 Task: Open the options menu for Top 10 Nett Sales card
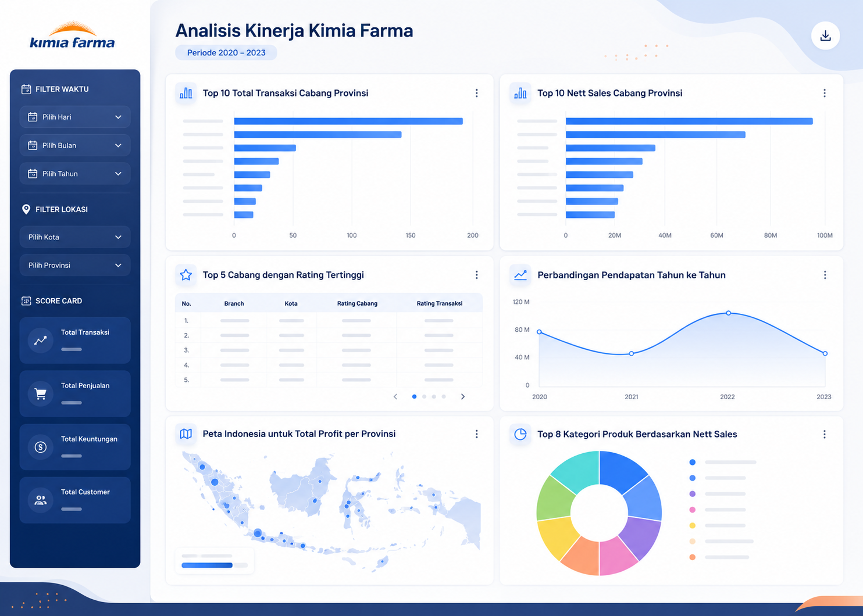coord(825,93)
